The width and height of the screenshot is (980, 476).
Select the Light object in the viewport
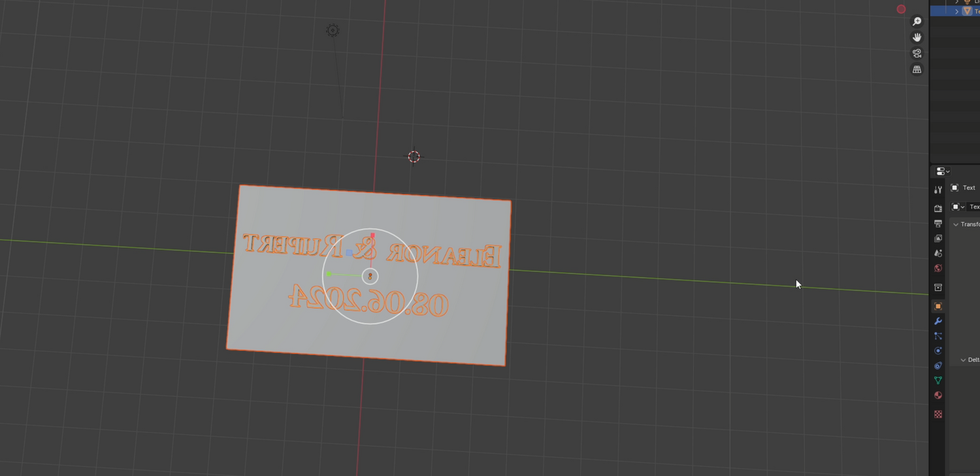click(x=333, y=30)
